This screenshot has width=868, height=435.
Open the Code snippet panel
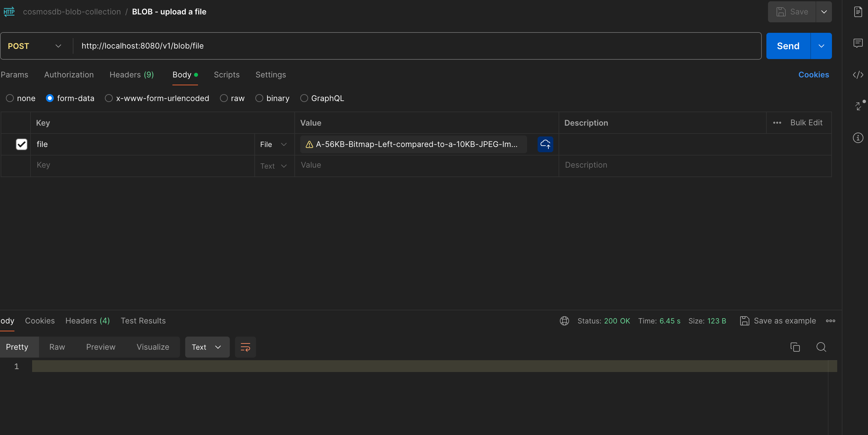[858, 75]
